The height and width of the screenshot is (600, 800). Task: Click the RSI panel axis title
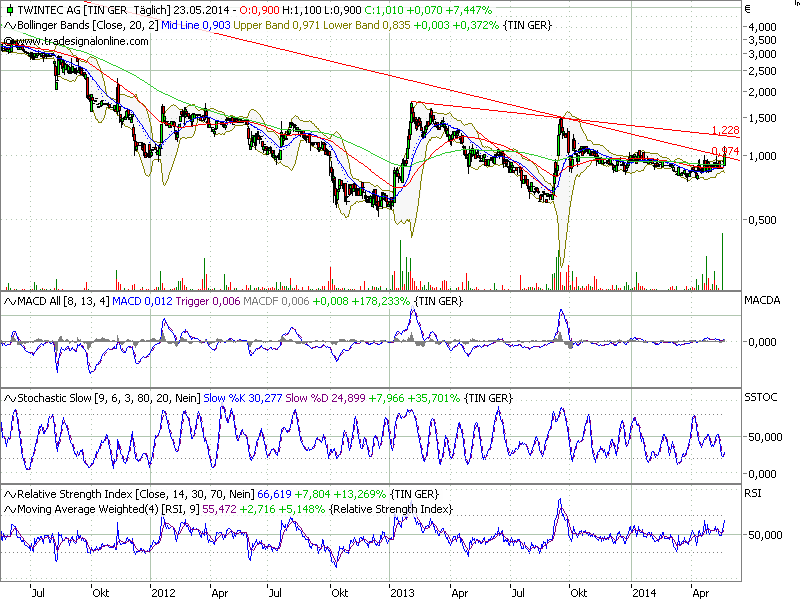tap(753, 493)
